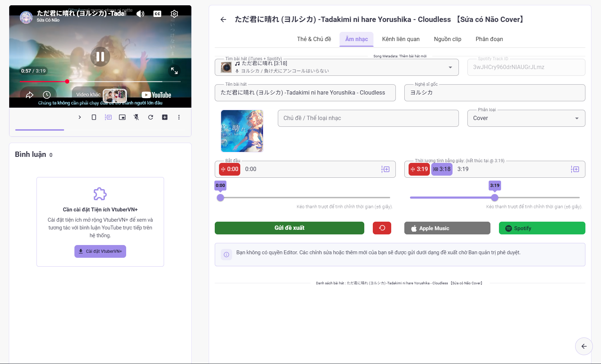Switch to the Kênh liên quan tab
This screenshot has height=364, width=601.
[401, 39]
